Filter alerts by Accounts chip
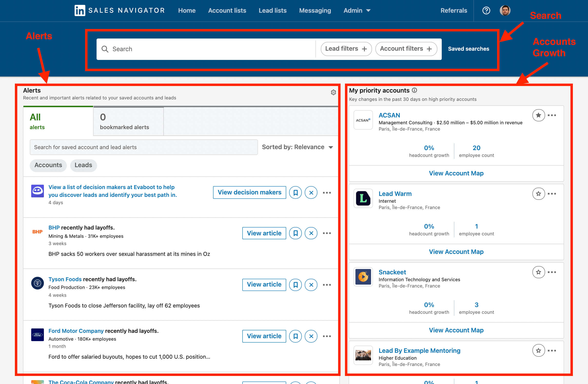The image size is (588, 384). pos(48,165)
